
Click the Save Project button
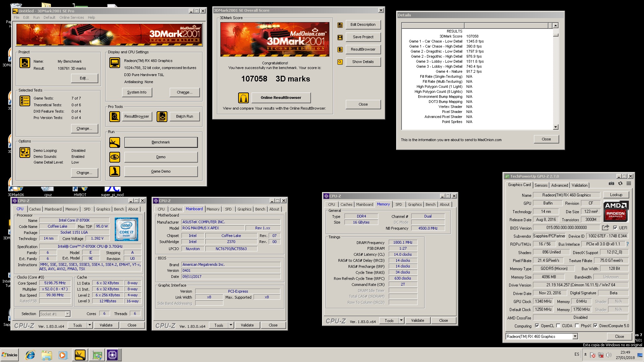point(363,37)
